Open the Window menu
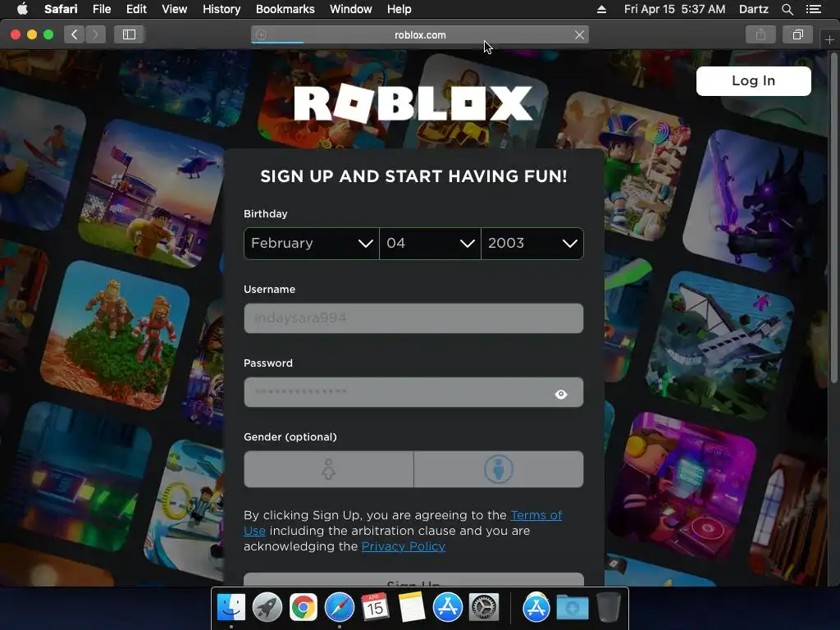The image size is (840, 630). 351,9
